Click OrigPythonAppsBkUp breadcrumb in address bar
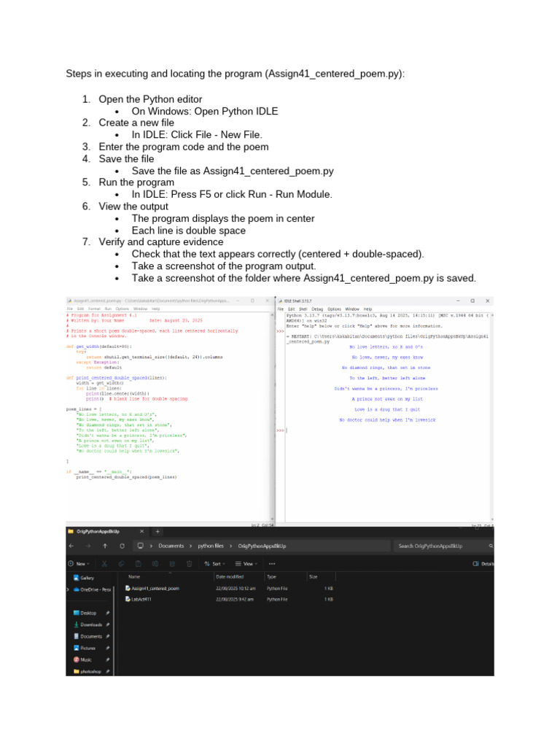This screenshot has width=560, height=747. [x=262, y=546]
